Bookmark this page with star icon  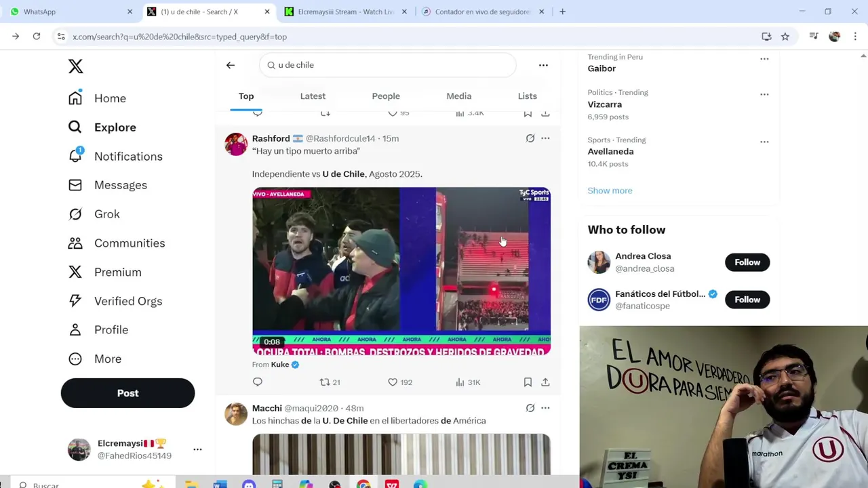(x=785, y=37)
